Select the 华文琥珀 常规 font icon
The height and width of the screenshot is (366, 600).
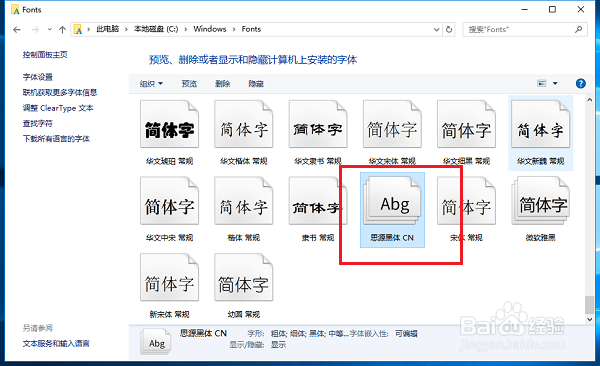[x=169, y=124]
